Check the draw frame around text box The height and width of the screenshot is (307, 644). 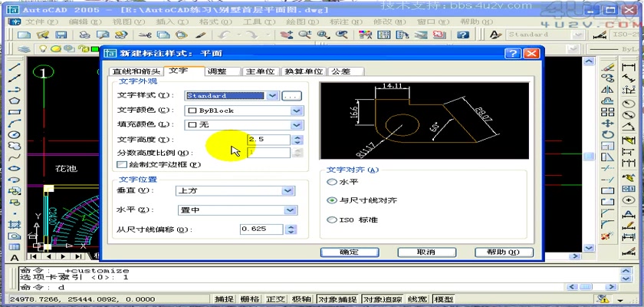(122, 164)
